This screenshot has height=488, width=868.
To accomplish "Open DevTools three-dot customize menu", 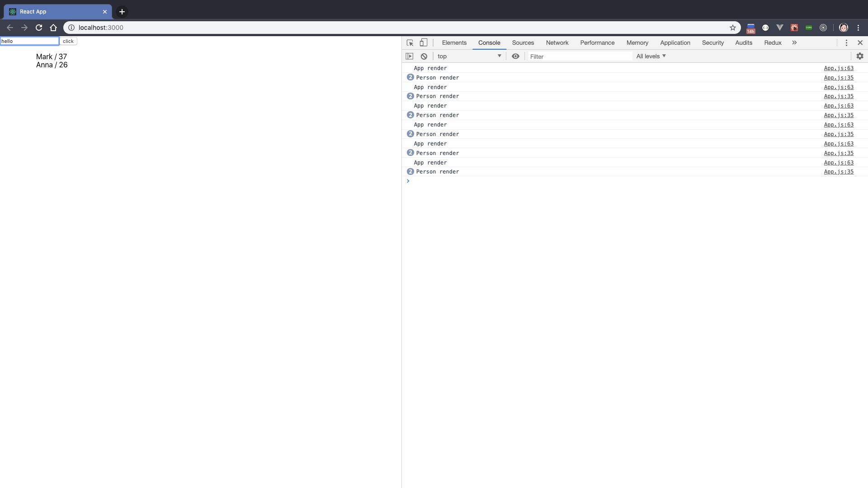I will pos(846,42).
